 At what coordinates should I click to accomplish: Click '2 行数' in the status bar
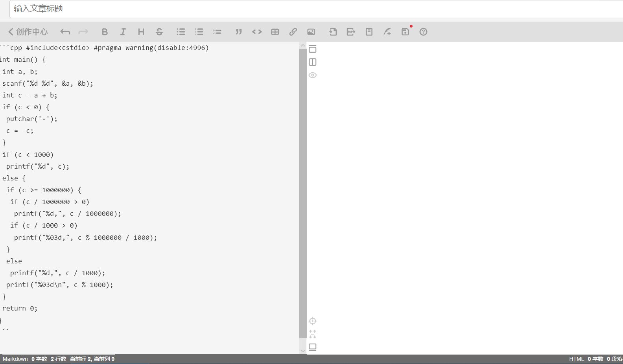(x=58, y=359)
